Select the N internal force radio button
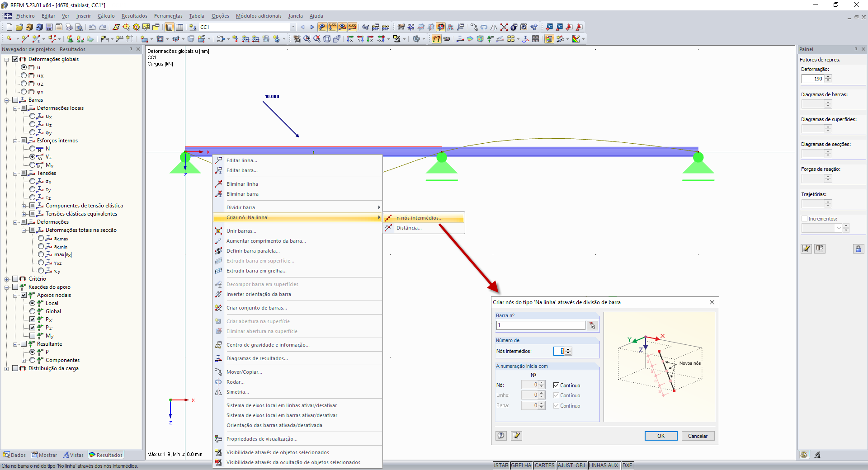The image size is (868, 470). [33, 149]
